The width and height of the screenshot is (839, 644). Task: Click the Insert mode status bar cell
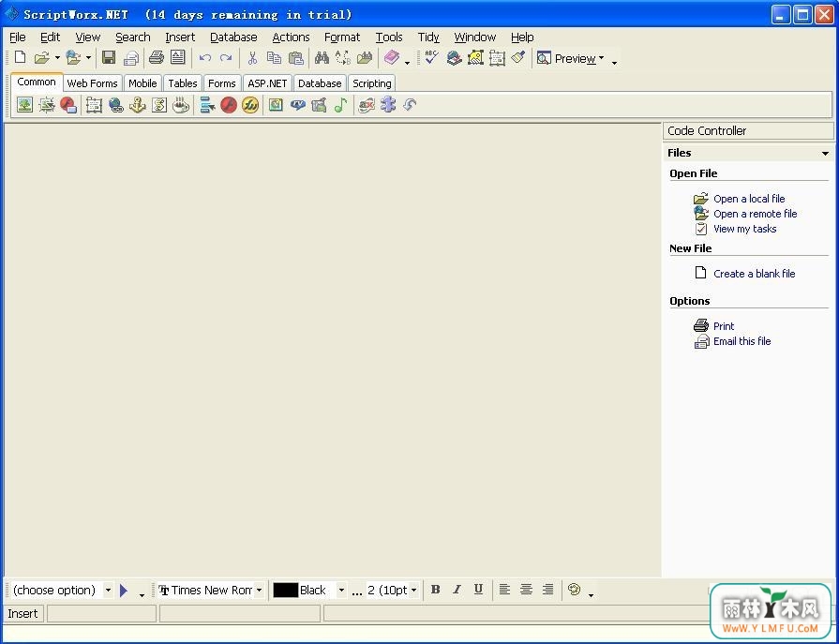tap(23, 613)
